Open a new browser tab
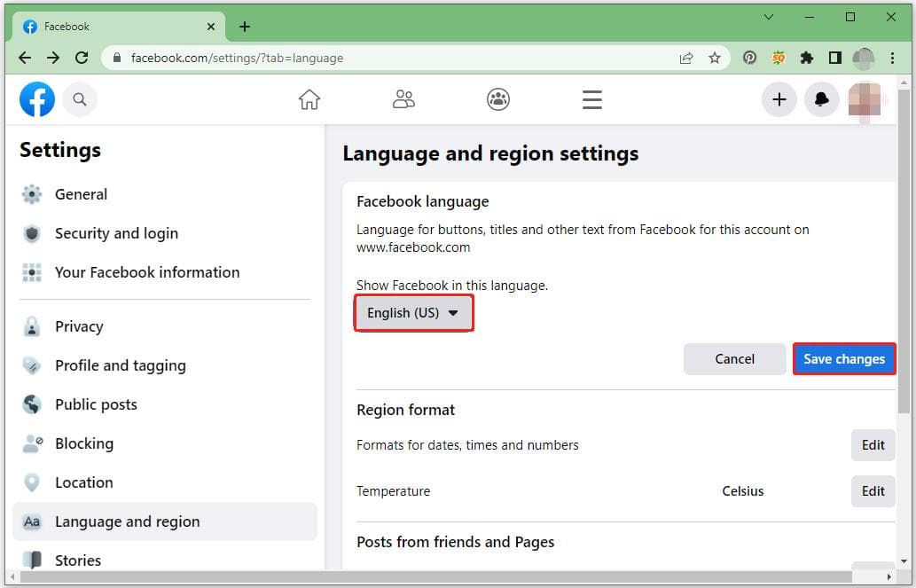 245,27
